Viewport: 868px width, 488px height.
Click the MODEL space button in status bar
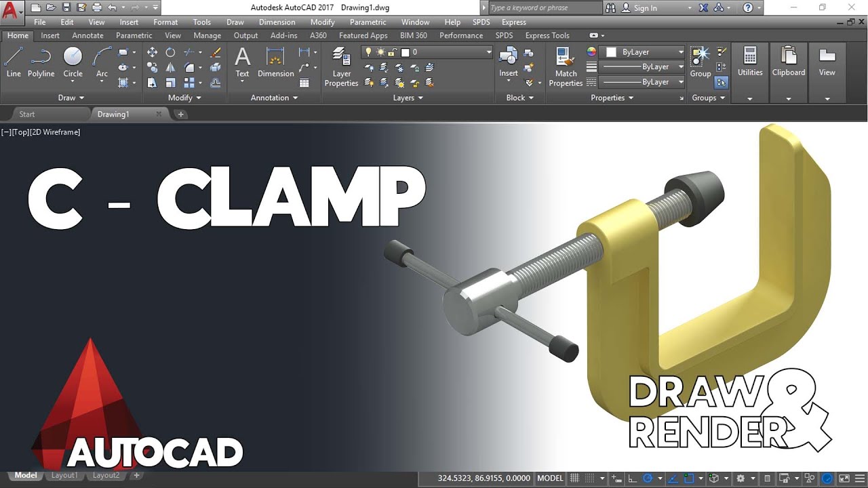pos(550,479)
